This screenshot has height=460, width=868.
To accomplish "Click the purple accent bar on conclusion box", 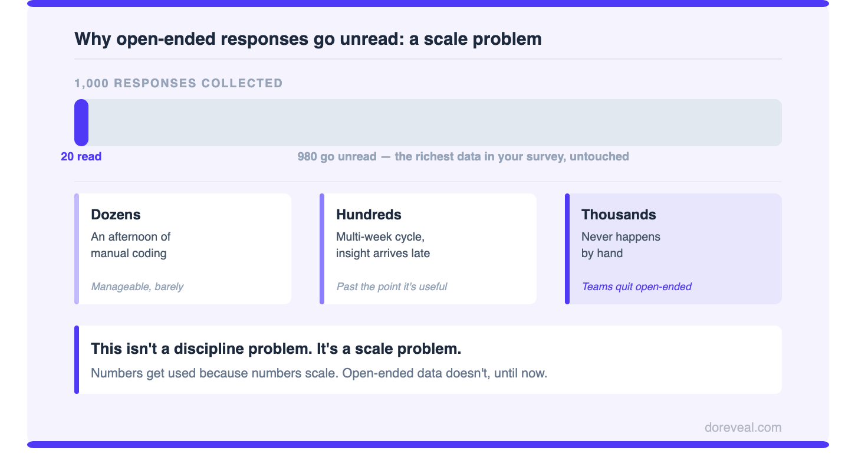I will click(77, 360).
